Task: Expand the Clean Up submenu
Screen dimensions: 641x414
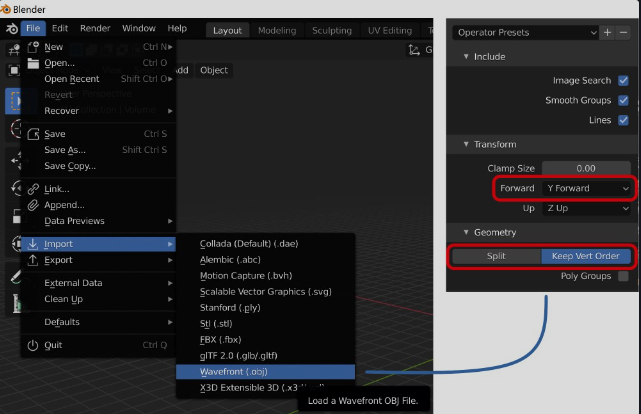Action: [99, 299]
